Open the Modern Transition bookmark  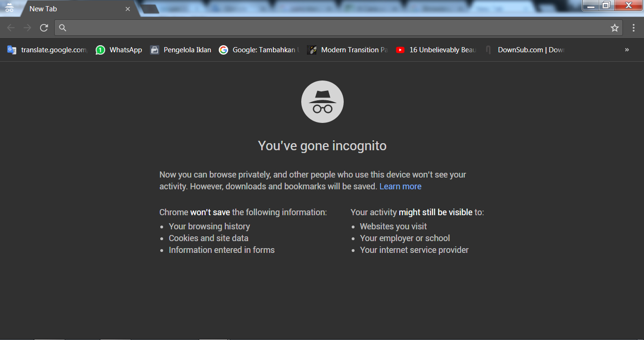pos(347,50)
